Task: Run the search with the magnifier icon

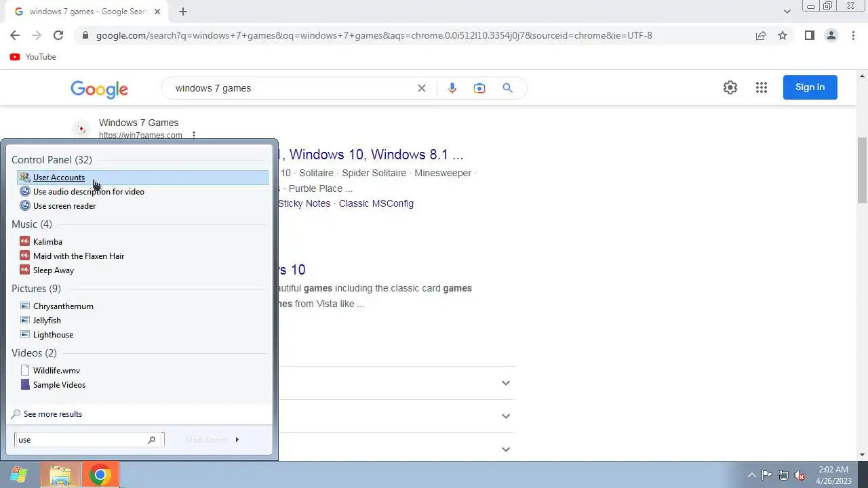Action: click(507, 88)
